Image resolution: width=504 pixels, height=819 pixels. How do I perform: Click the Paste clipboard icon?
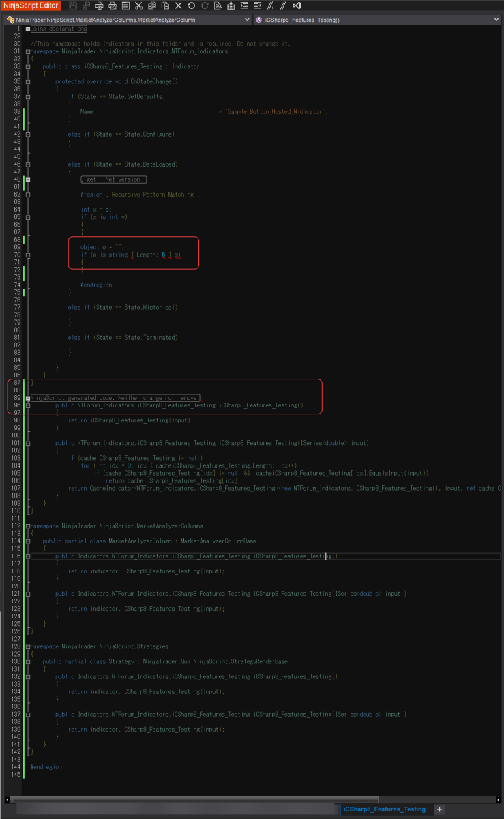(164, 5)
